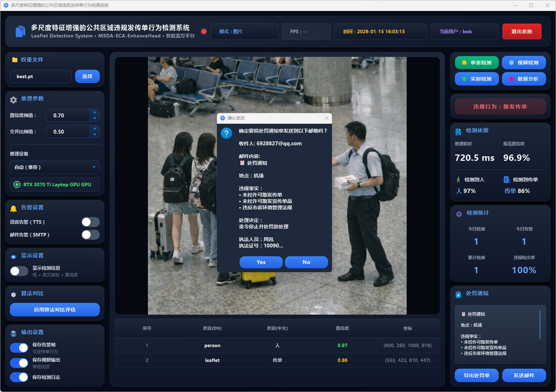This screenshot has height=392, width=556.
Task: Click the red recording status indicator dot
Action: pyautogui.click(x=204, y=31)
